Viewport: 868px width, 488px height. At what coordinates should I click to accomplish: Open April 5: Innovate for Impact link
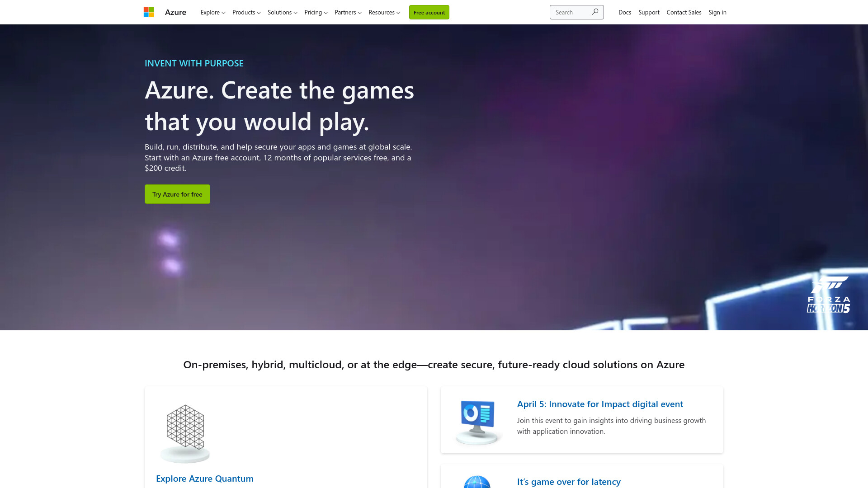click(x=600, y=404)
